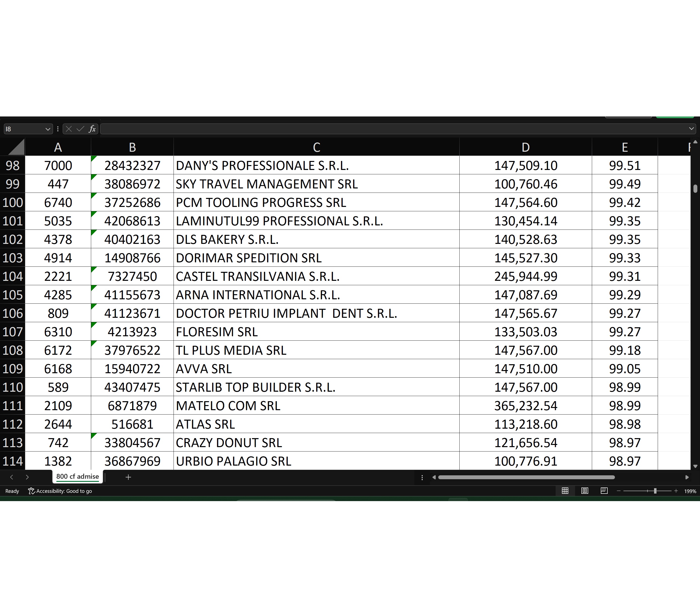Select column C header

[x=316, y=147]
